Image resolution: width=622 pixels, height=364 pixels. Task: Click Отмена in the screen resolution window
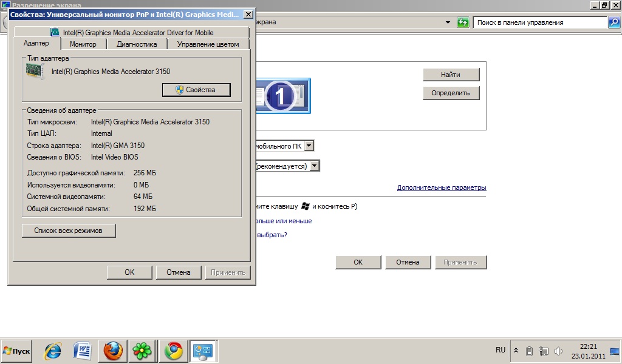click(x=408, y=262)
